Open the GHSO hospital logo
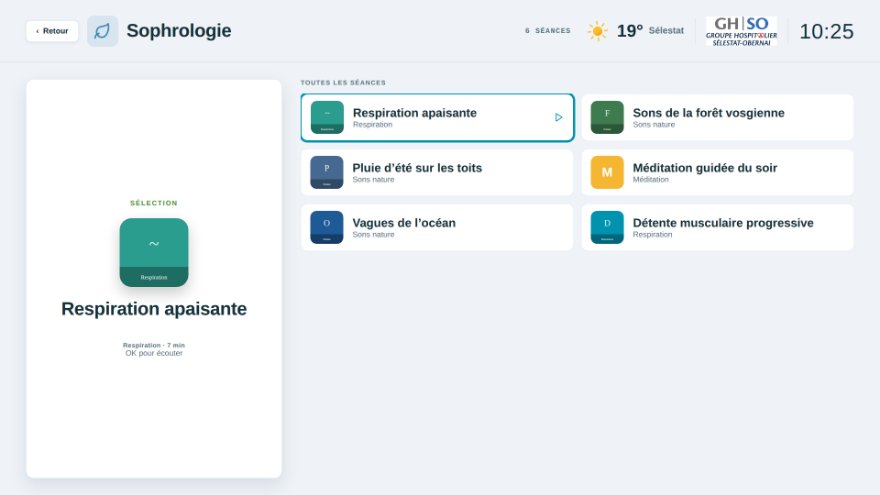This screenshot has width=880, height=495. pyautogui.click(x=741, y=31)
